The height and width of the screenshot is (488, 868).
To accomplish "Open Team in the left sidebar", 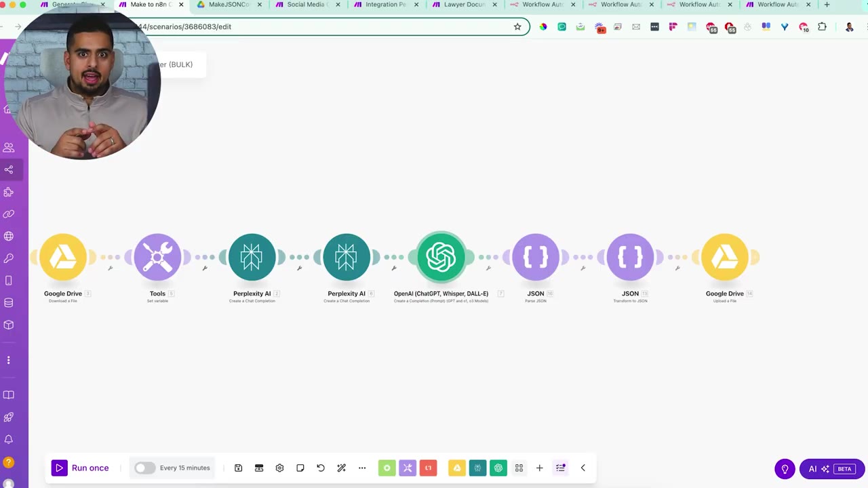I will click(x=9, y=147).
